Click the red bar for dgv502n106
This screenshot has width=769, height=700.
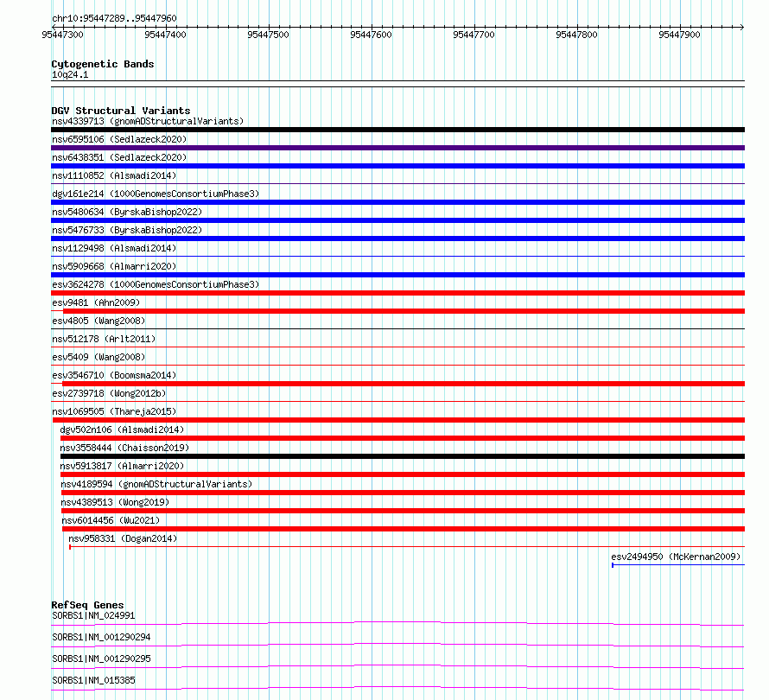[402, 438]
